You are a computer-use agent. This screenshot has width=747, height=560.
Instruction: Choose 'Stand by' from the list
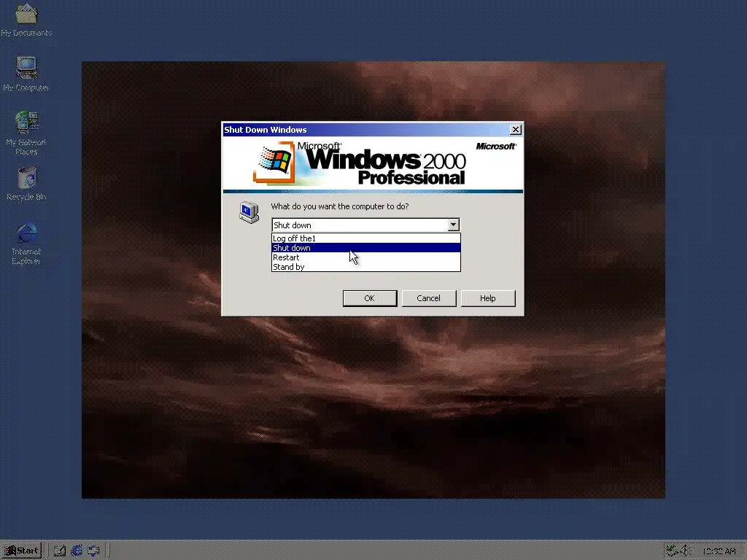[x=366, y=267]
